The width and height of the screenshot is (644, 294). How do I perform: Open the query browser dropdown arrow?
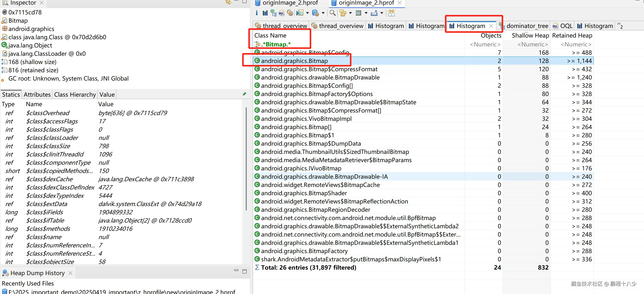point(323,13)
